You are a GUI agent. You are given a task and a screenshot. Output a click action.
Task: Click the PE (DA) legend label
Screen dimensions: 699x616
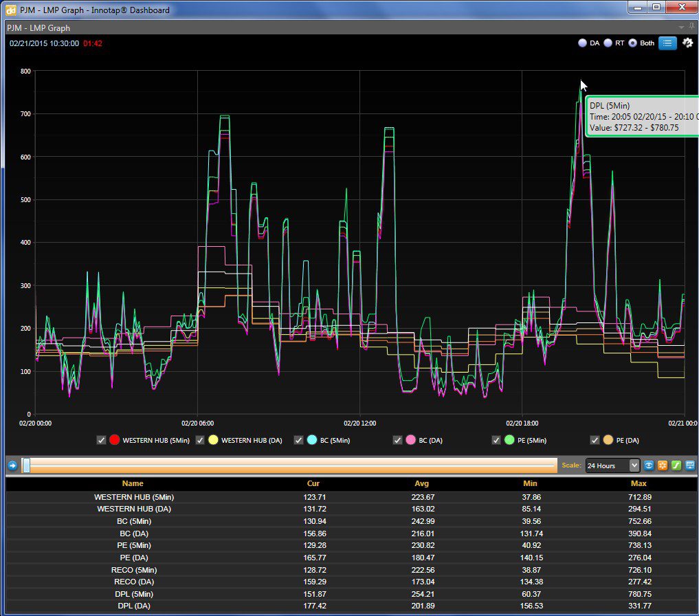(628, 441)
